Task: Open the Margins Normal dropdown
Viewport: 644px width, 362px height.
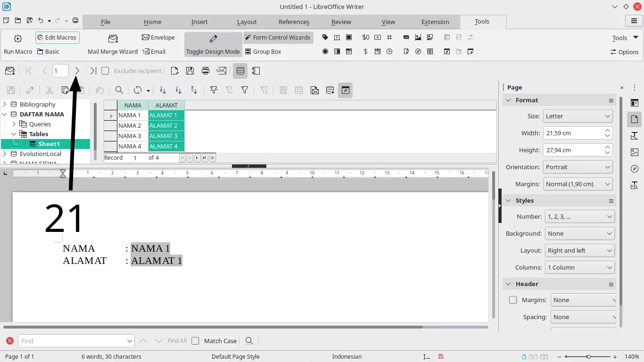Action: coord(578,184)
